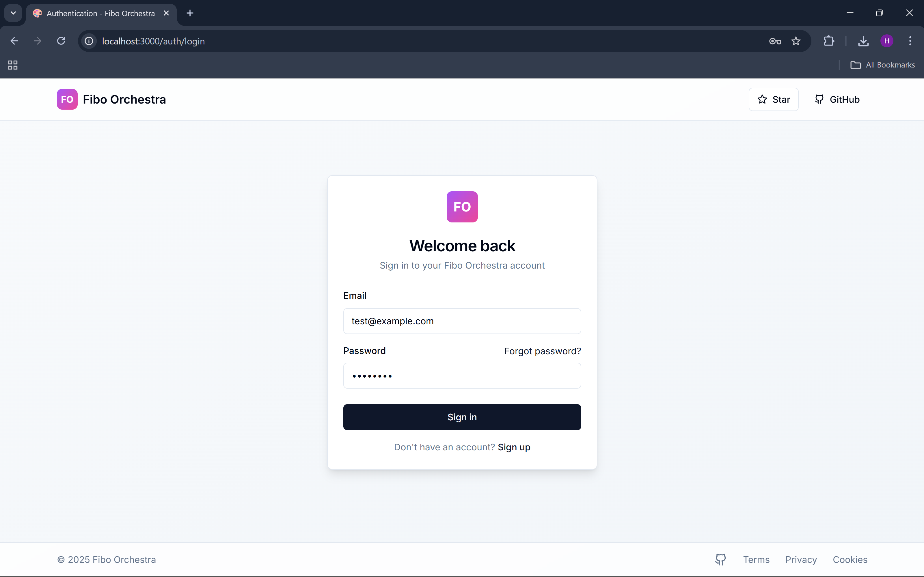This screenshot has width=924, height=577.
Task: Click the site information icon
Action: pyautogui.click(x=89, y=41)
